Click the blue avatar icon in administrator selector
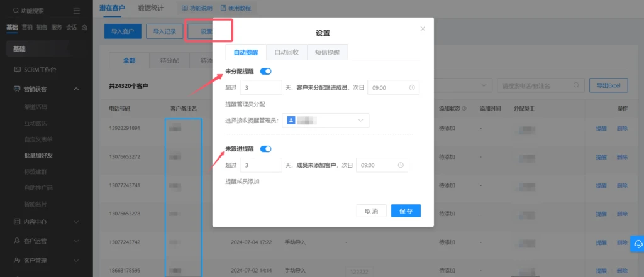The width and height of the screenshot is (644, 277). point(291,120)
